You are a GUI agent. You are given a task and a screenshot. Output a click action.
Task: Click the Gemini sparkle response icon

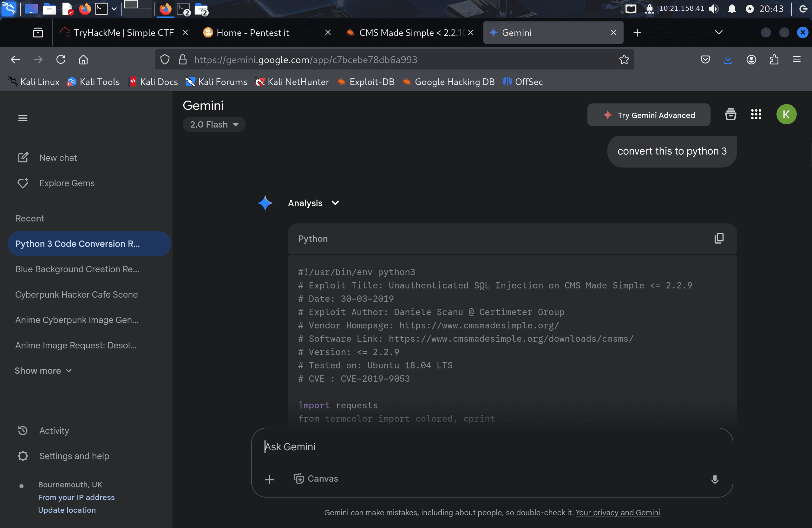[x=265, y=203]
